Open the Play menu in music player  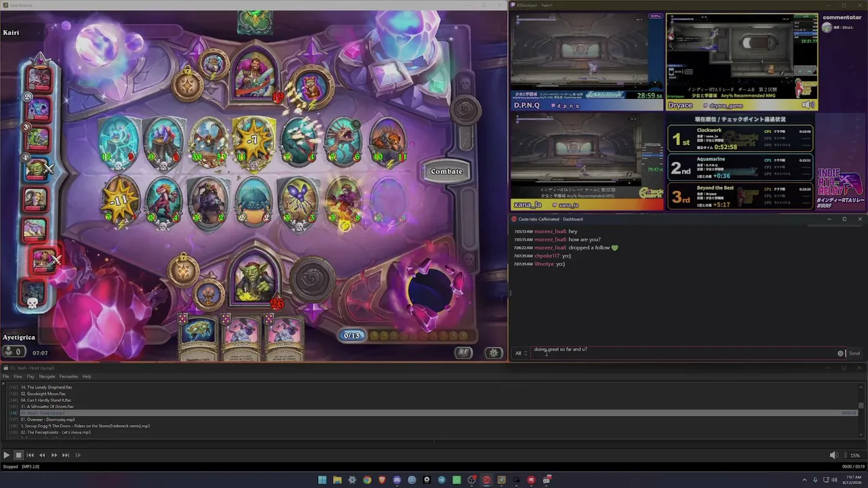(x=31, y=377)
